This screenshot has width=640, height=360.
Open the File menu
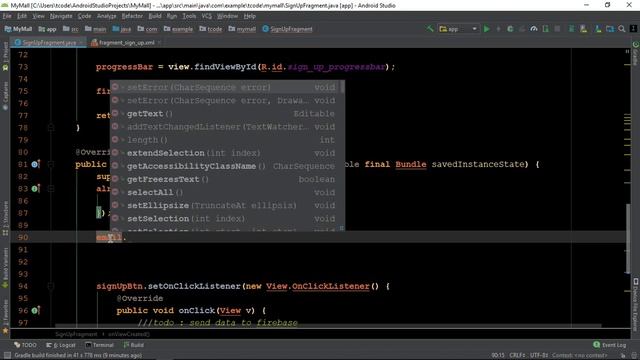[7, 16]
